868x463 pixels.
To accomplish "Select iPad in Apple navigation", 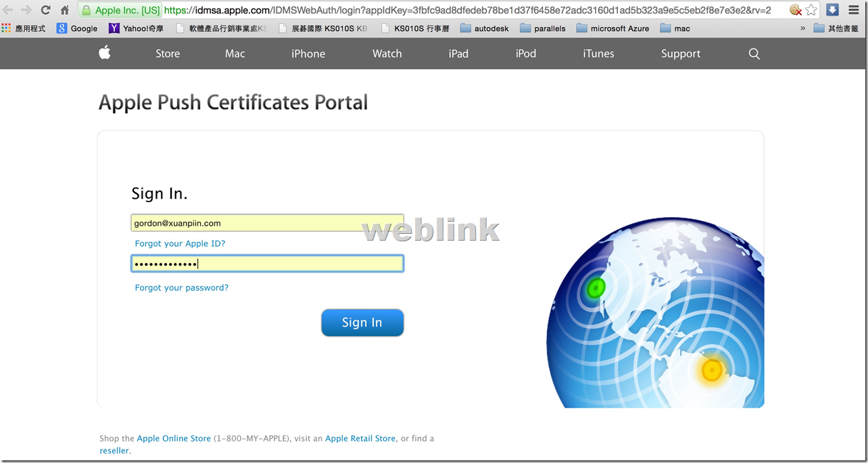I will click(x=458, y=54).
